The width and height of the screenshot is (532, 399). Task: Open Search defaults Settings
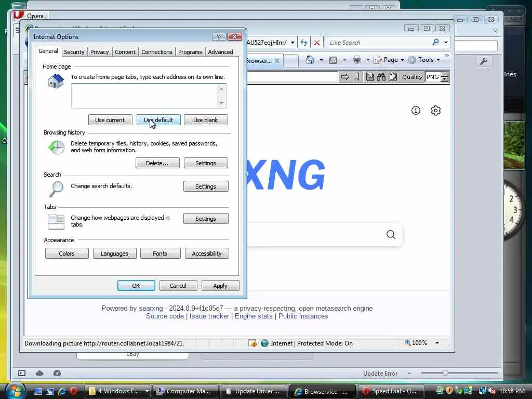pyautogui.click(x=206, y=187)
